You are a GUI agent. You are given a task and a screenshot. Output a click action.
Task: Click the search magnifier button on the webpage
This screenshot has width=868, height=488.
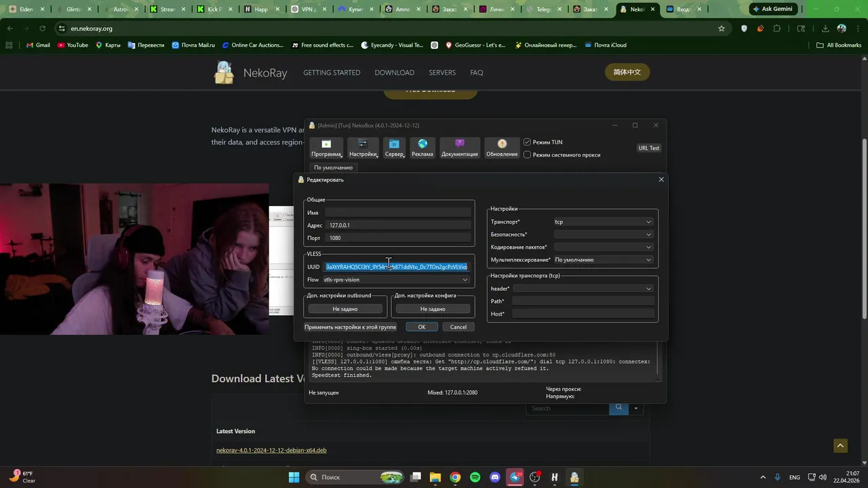pos(618,408)
